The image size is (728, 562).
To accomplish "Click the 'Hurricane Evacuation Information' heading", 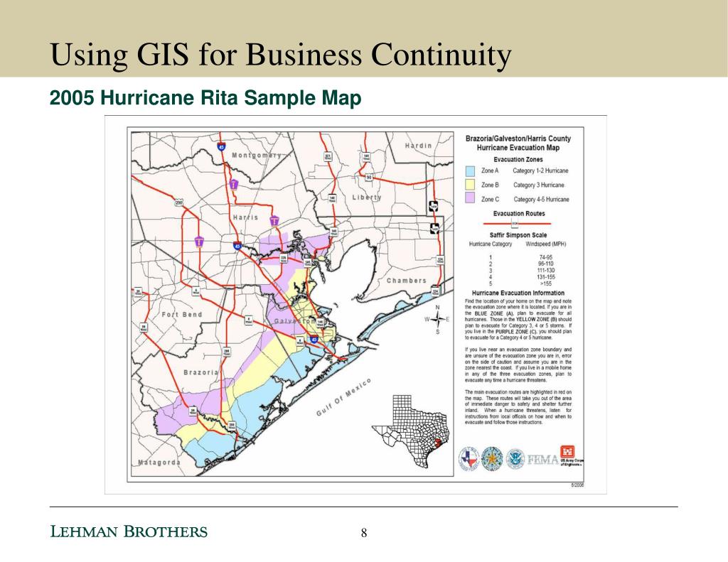I will 518,293.
